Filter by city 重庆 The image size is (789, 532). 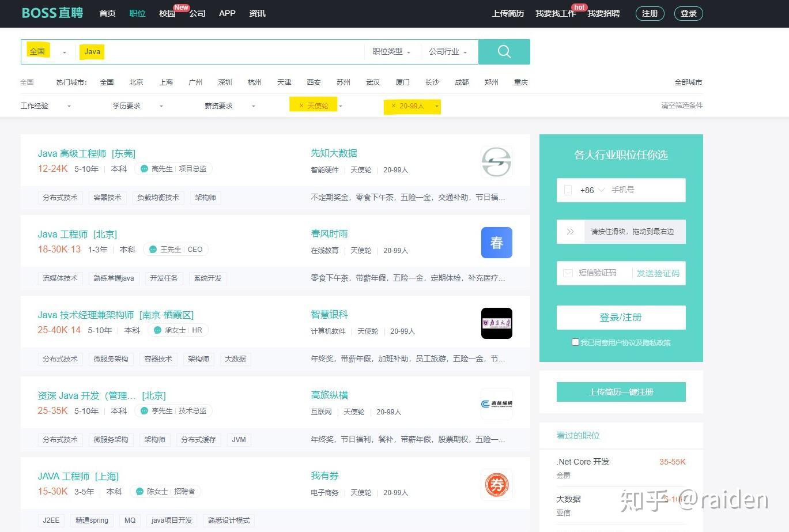(521, 82)
